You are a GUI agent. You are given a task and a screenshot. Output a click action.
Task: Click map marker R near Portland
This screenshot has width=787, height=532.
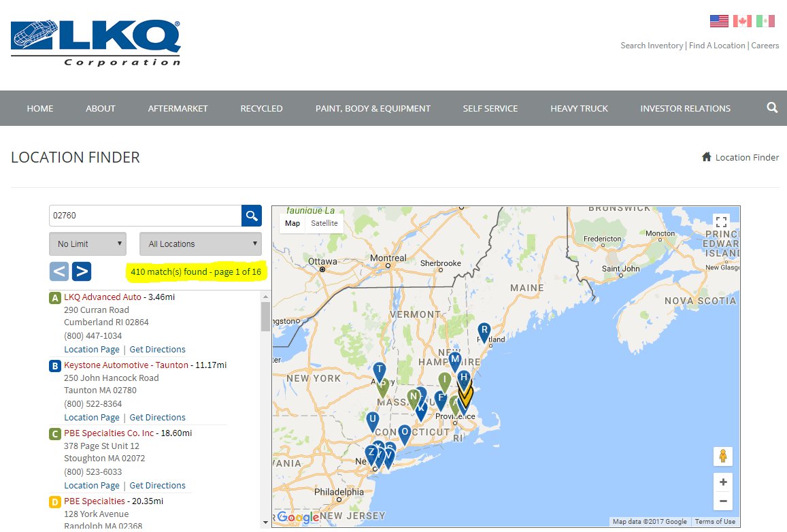click(x=484, y=332)
